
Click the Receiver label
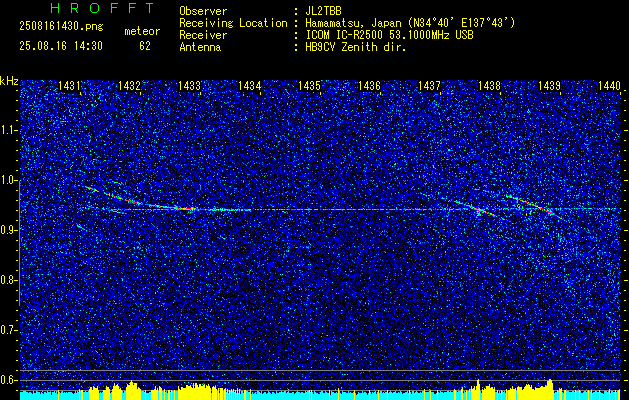point(203,35)
